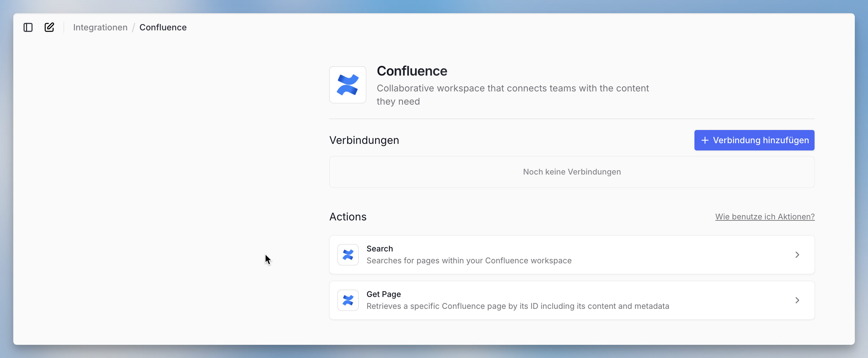This screenshot has width=868, height=358.
Task: Click the Verbindung hinzufügen button
Action: 754,140
